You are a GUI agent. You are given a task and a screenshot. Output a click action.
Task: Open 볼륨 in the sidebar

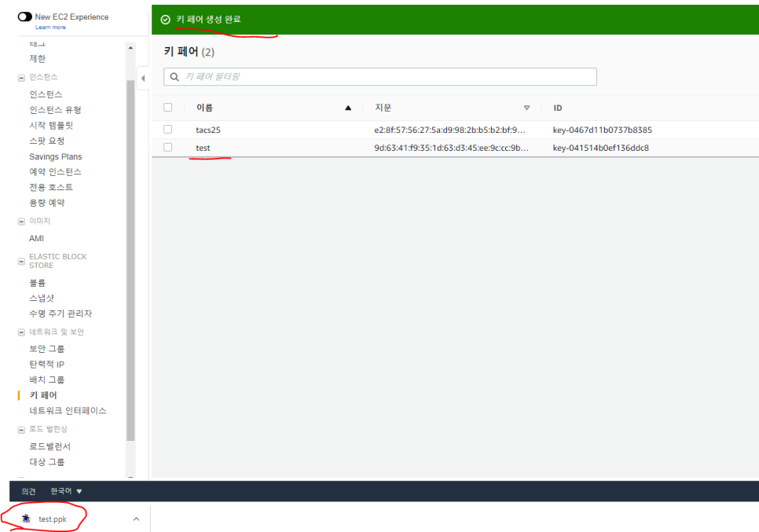pos(37,283)
